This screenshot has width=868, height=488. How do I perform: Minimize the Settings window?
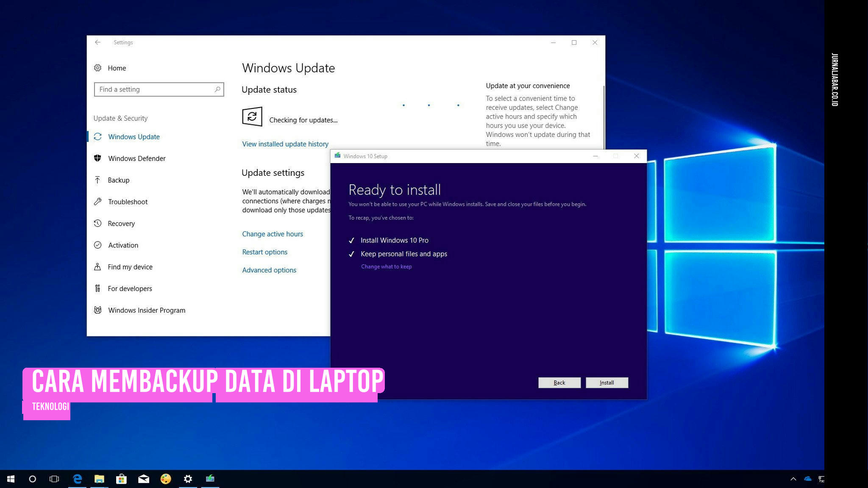coord(553,42)
